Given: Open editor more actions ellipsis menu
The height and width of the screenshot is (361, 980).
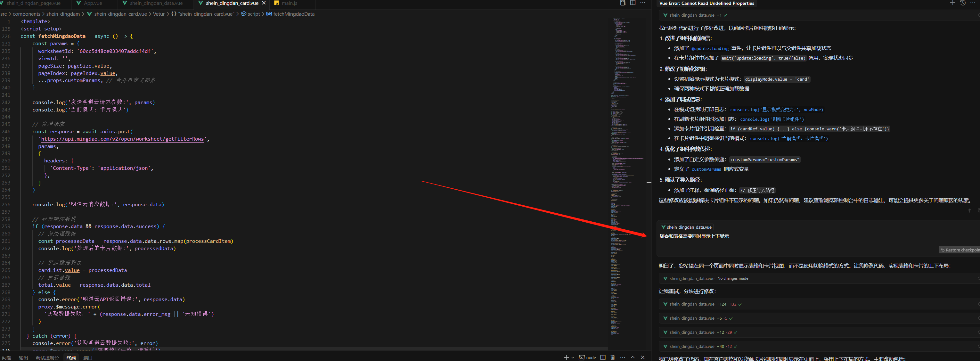Looking at the screenshot, I should (642, 3).
